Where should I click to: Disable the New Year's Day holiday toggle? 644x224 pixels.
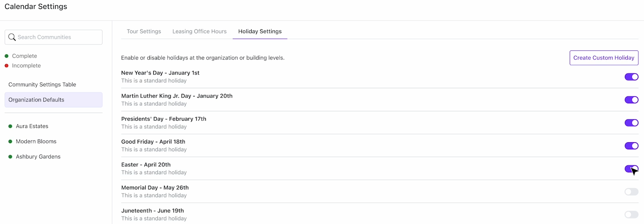631,77
